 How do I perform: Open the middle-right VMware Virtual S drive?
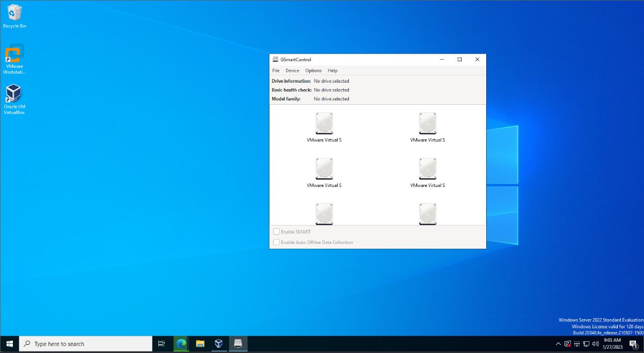click(427, 168)
